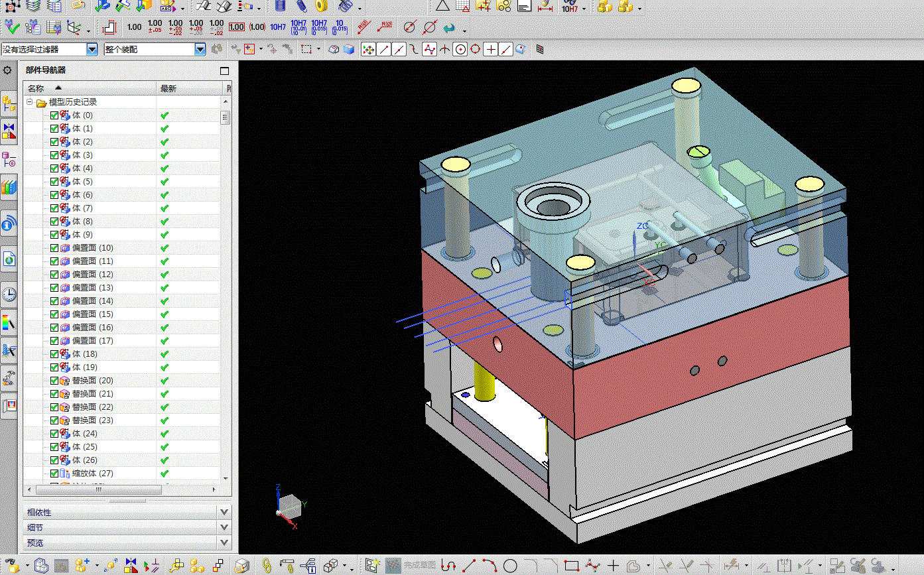Toggle the snap to midpoint option

pos(399,49)
